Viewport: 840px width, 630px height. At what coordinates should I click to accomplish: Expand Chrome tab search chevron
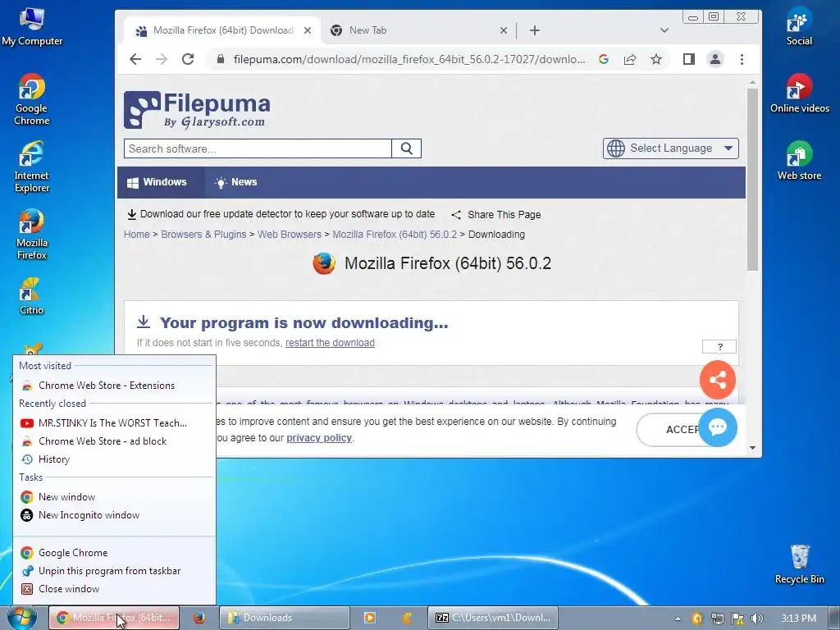(x=664, y=30)
